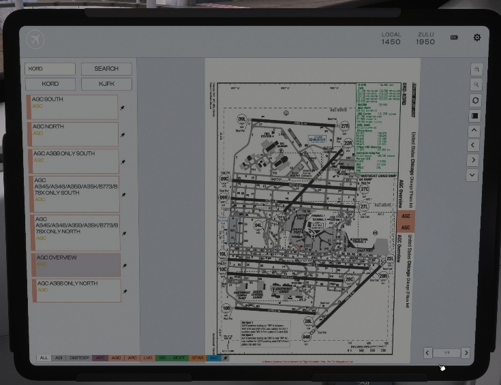Viewport: 501px width, 385px height.
Task: Open AGC NORTH chart from list
Action: coord(73,134)
